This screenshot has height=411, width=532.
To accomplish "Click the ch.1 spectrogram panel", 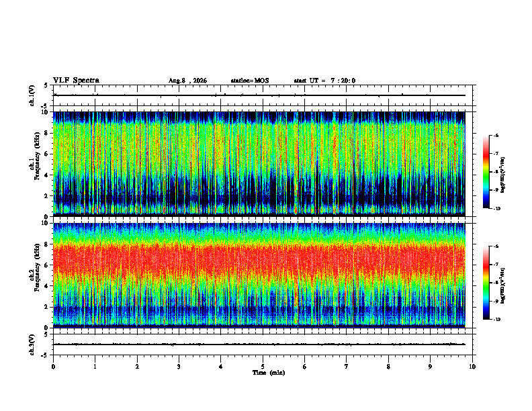I will click(x=259, y=164).
